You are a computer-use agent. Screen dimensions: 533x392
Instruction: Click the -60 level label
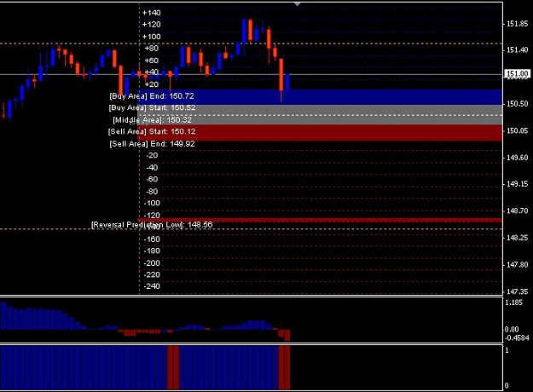pos(152,179)
